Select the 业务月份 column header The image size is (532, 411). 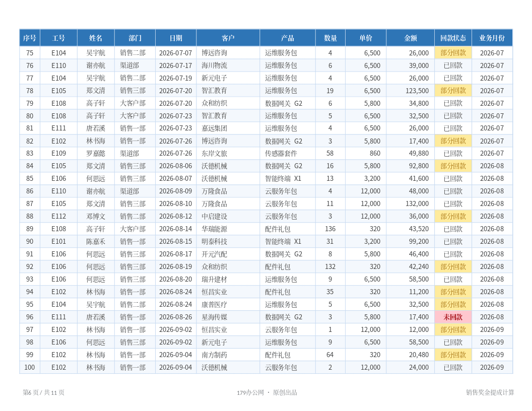(x=492, y=38)
